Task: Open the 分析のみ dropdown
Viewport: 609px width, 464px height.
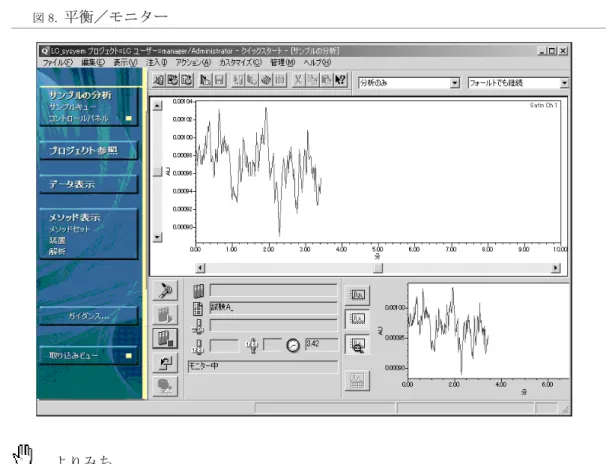Action: [455, 83]
